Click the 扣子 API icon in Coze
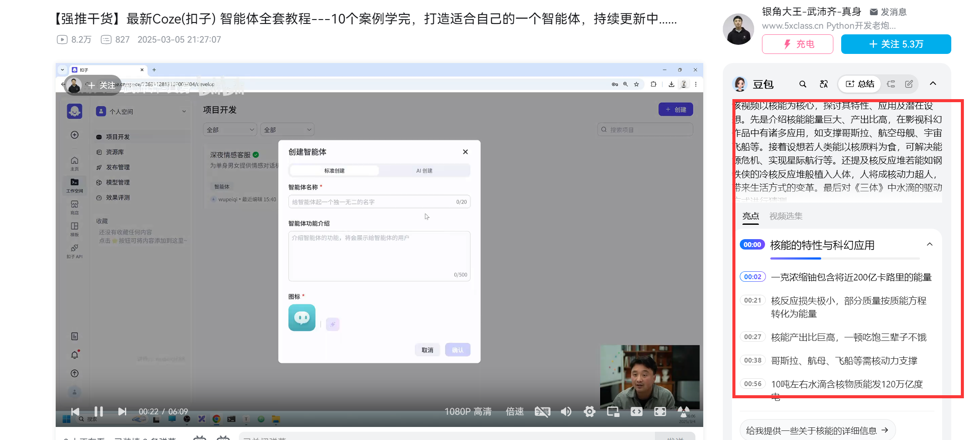This screenshot has height=440, width=980. point(75,251)
